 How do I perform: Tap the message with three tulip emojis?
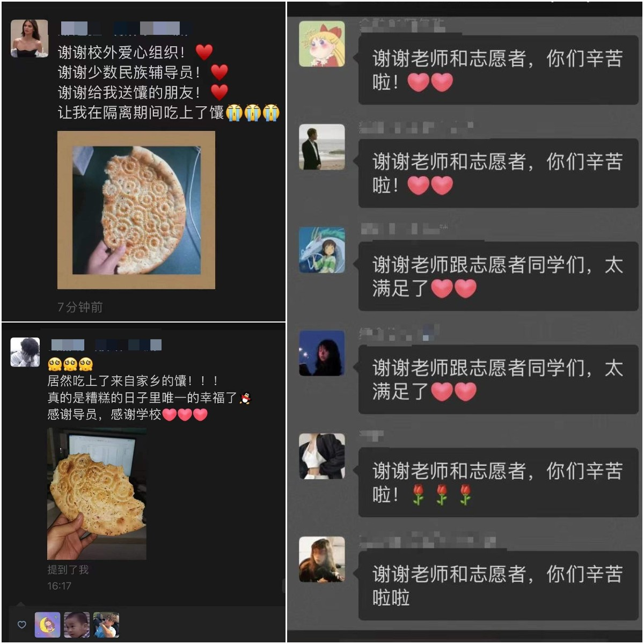[x=498, y=482]
